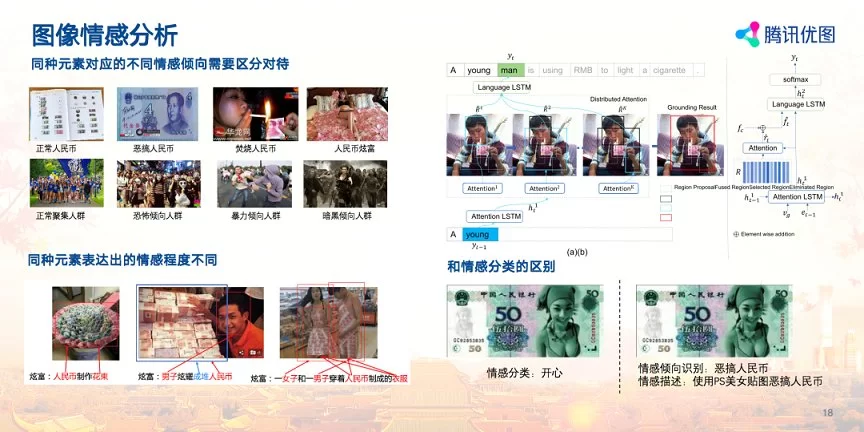Click the Attention¹ box under the first frame
Viewport: 864px width, 432px height.
(x=483, y=188)
